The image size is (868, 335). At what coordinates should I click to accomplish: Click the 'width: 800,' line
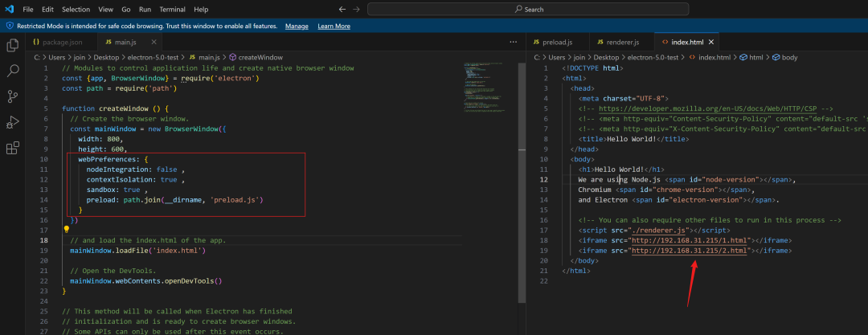[x=101, y=139]
